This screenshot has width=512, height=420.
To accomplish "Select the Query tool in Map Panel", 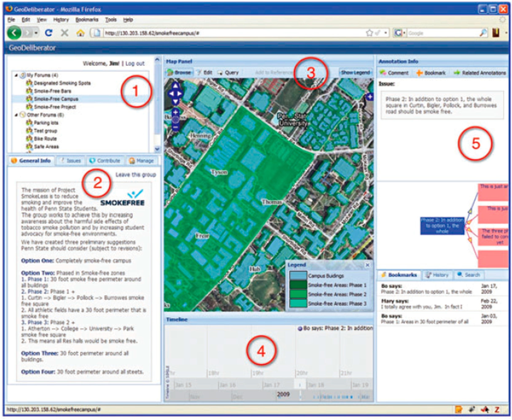I will pos(228,73).
